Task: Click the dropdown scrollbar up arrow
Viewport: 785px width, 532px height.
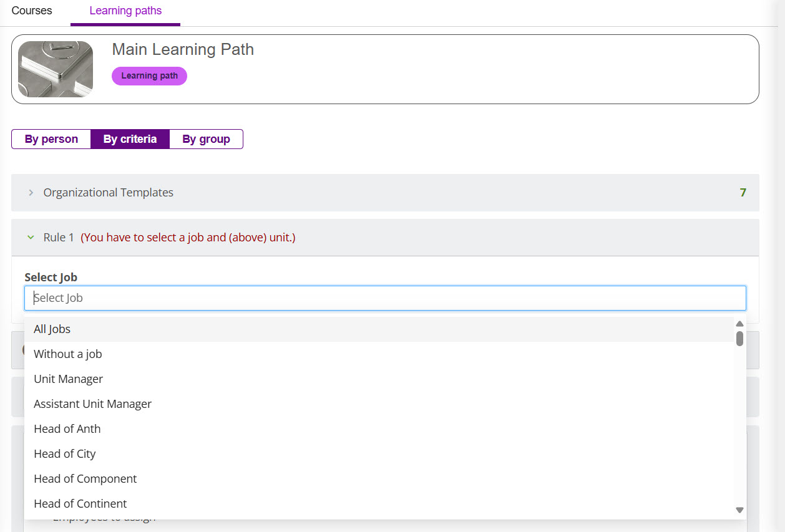Action: coord(739,324)
